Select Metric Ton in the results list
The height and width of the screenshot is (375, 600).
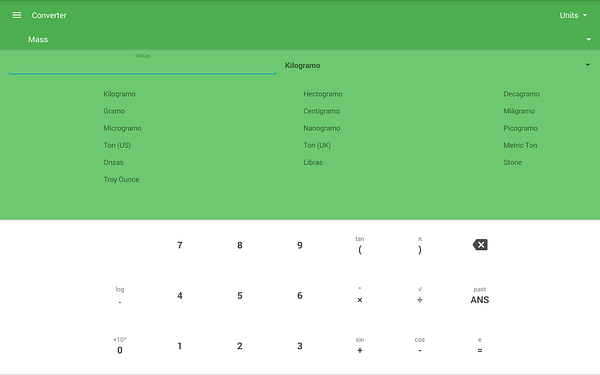(x=520, y=145)
